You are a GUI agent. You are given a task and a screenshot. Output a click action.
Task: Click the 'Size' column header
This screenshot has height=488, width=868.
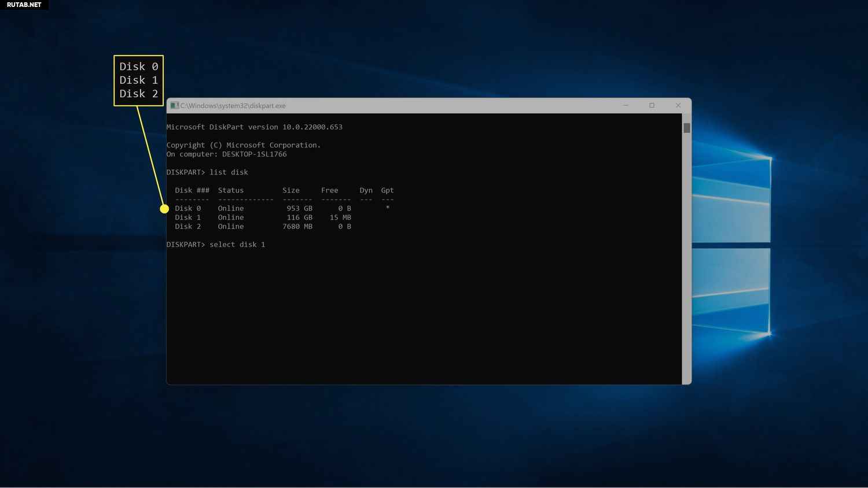291,190
